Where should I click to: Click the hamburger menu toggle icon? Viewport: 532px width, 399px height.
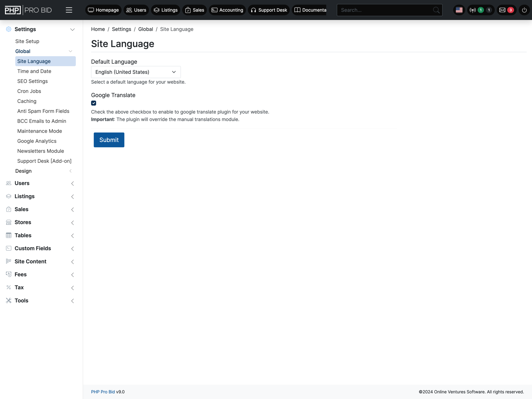tap(69, 10)
